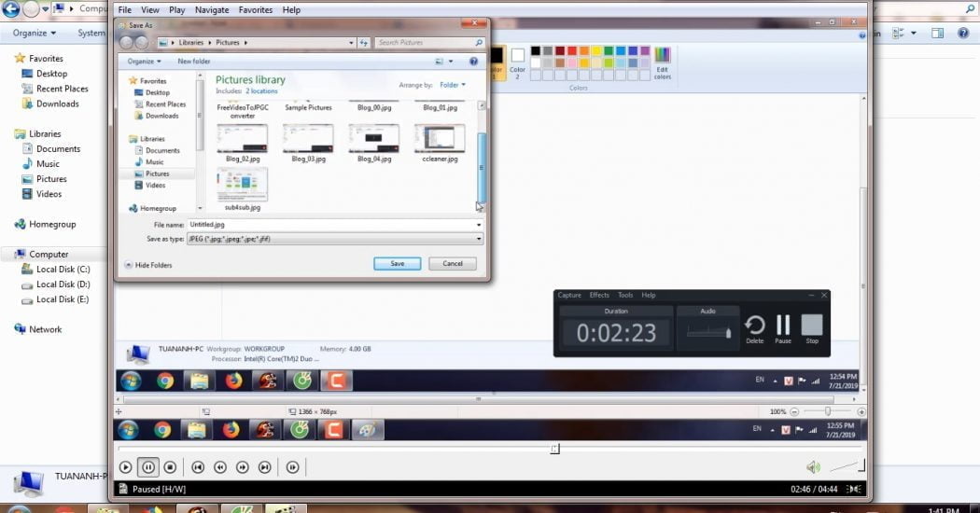This screenshot has width=980, height=513.
Task: Open the player's Play menu
Action: [x=177, y=10]
